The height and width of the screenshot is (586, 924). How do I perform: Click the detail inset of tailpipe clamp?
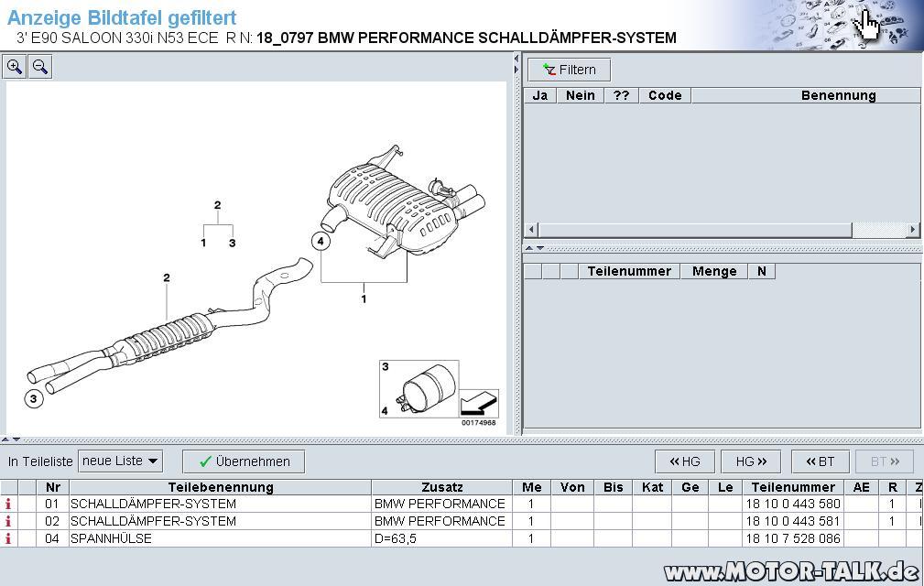tap(419, 389)
